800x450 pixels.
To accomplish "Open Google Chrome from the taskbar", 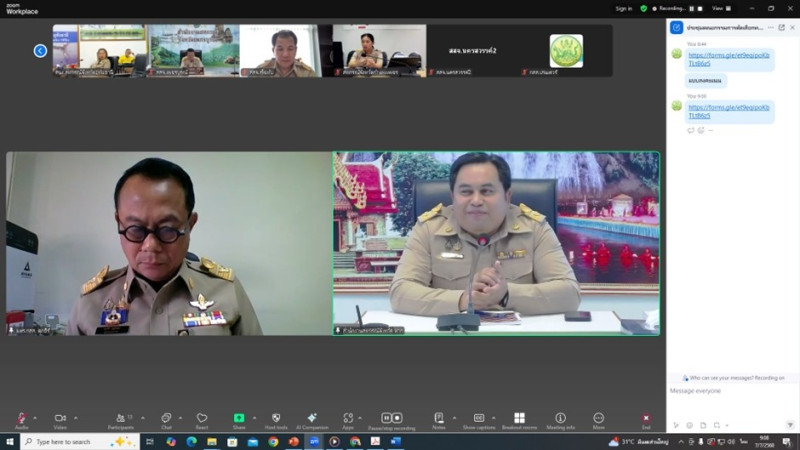I will pos(273,441).
